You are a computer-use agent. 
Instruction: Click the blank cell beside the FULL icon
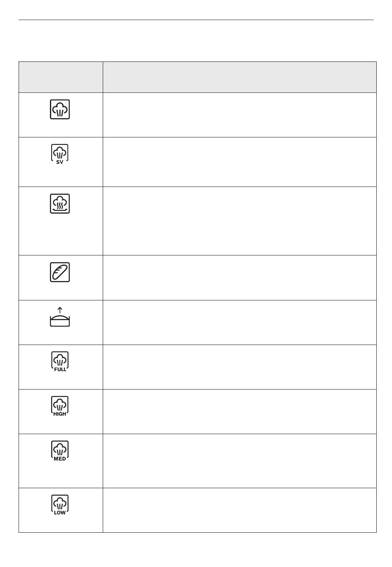coord(239,367)
